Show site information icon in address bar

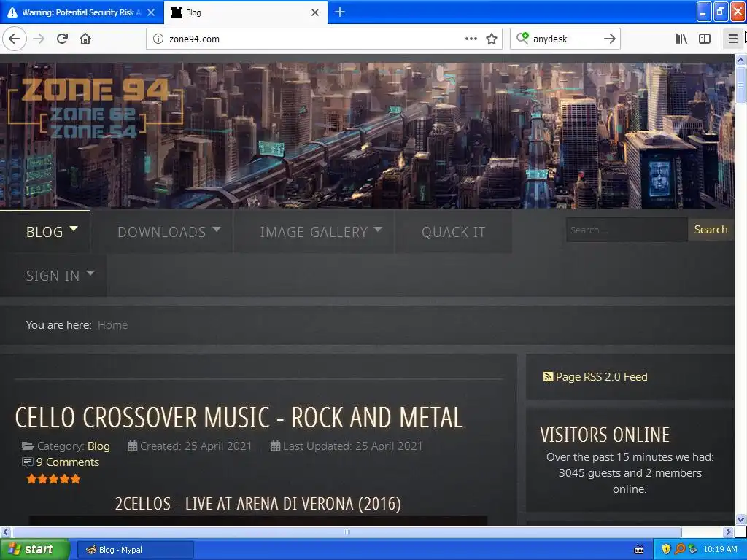pos(158,39)
